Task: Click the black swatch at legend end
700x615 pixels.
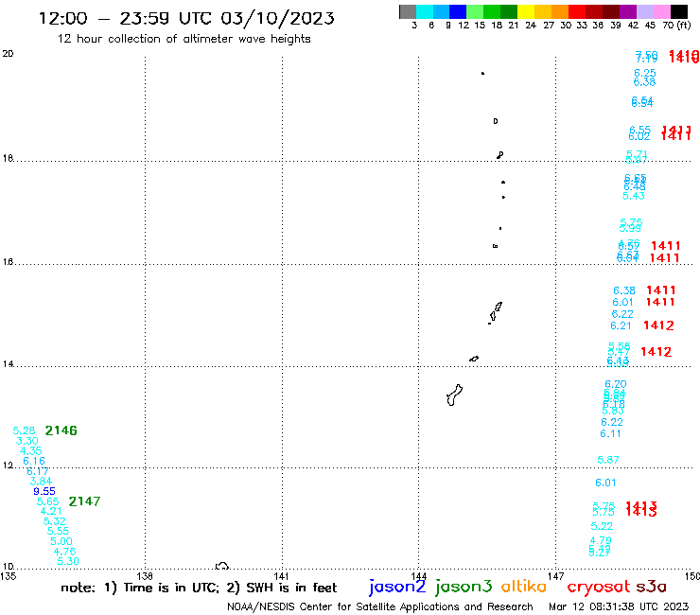Action: 678,11
